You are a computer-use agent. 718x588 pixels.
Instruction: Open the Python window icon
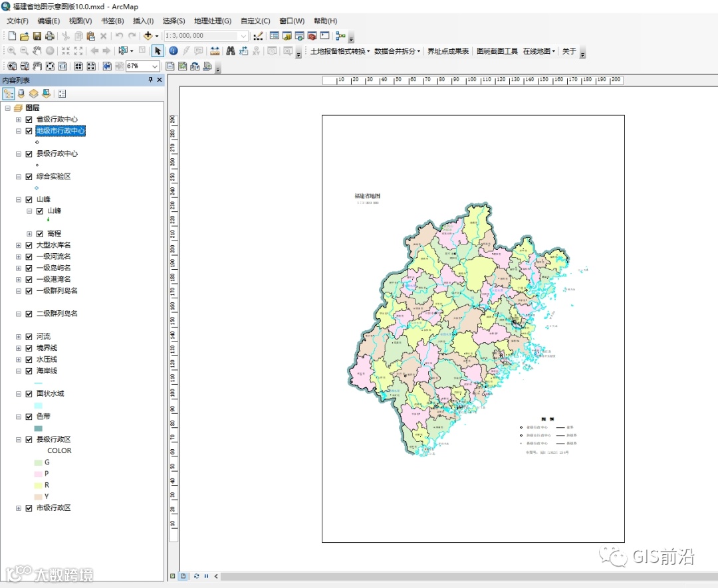click(324, 36)
